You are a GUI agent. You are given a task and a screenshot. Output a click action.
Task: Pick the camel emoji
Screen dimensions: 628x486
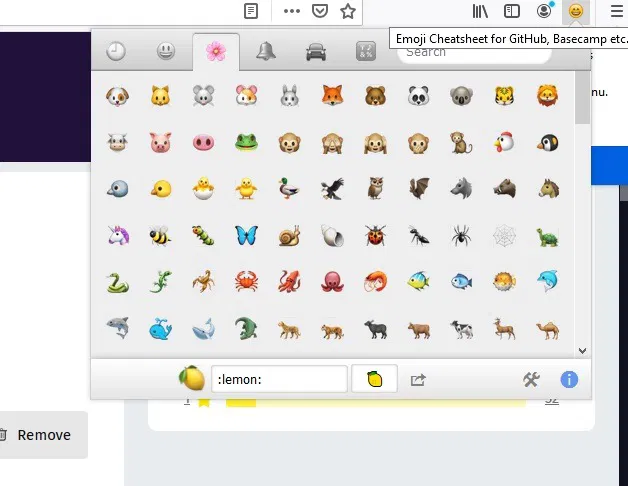(x=547, y=330)
